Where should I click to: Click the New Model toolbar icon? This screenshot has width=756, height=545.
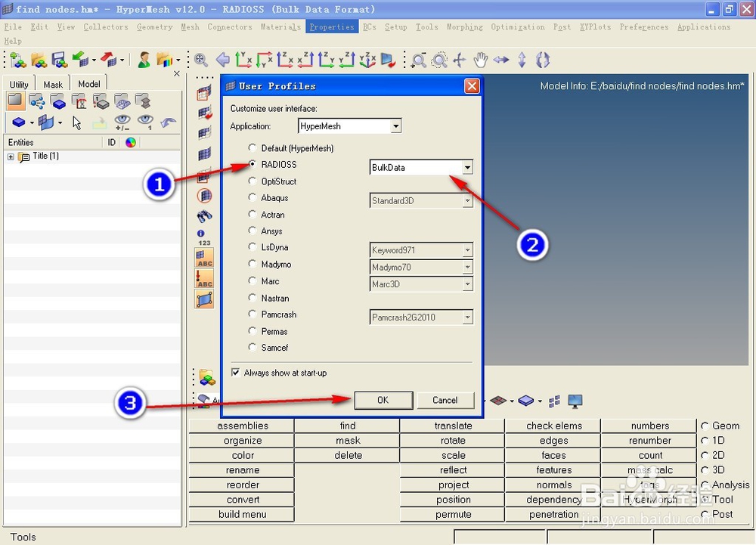pyautogui.click(x=18, y=60)
